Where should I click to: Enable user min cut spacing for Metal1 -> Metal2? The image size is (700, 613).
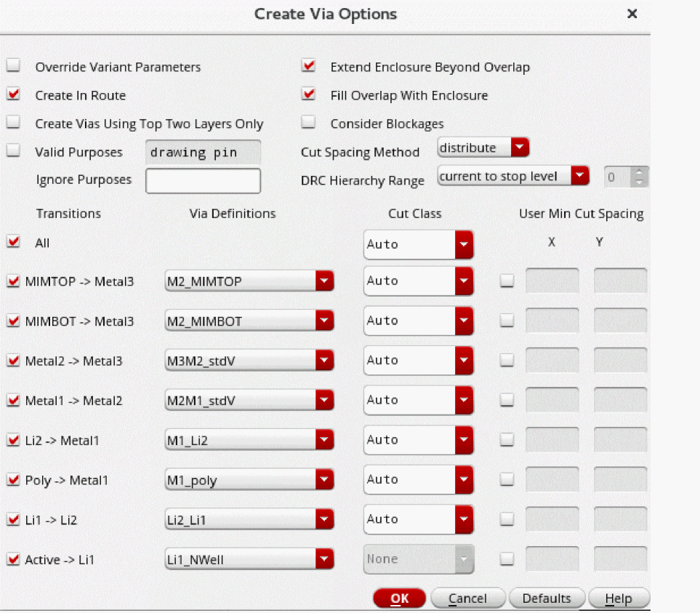pyautogui.click(x=507, y=400)
